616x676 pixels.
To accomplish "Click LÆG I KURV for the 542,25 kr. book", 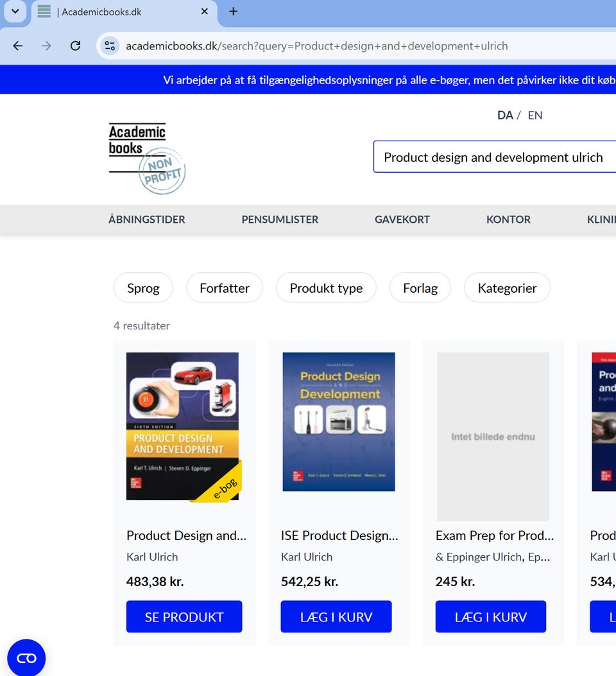I will [336, 616].
